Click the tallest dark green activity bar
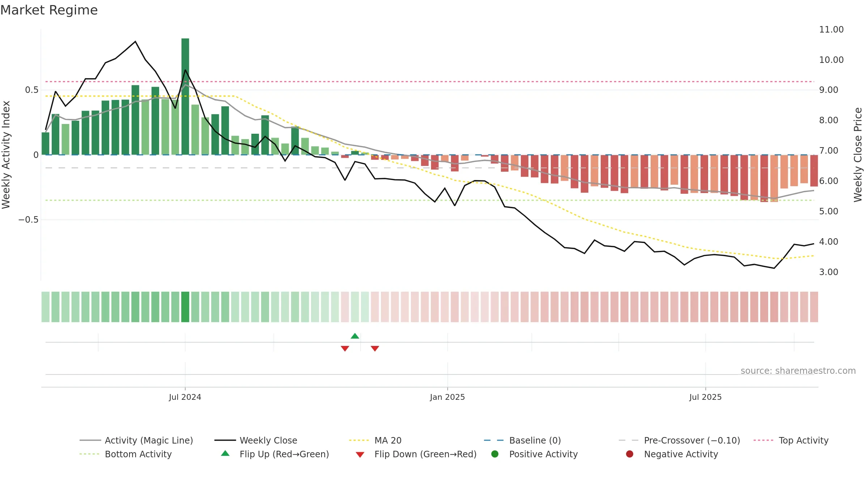 (x=185, y=97)
